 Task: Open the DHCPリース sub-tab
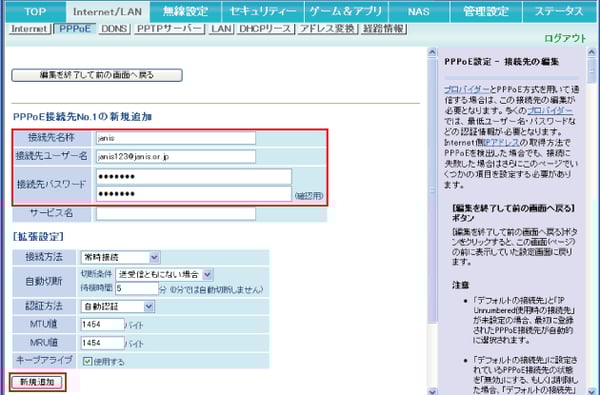265,29
